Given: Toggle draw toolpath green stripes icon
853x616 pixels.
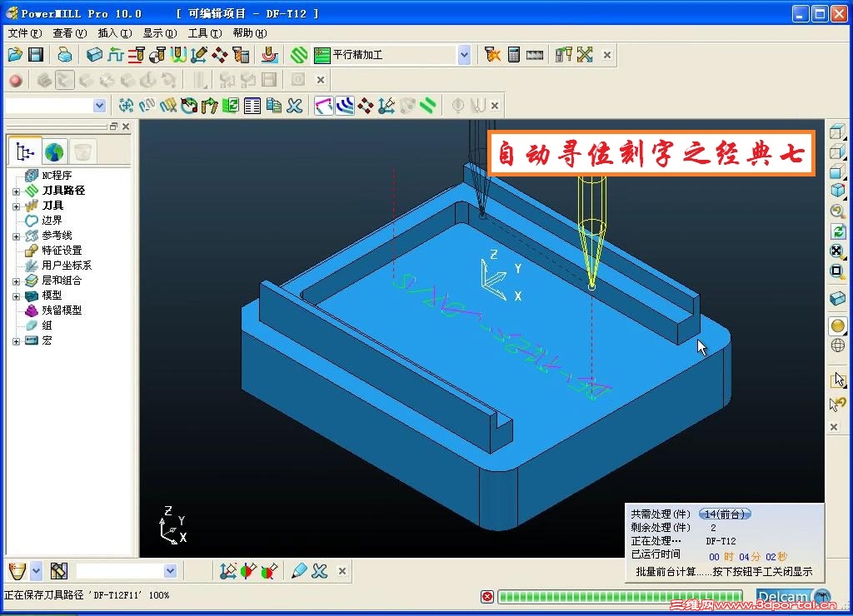Looking at the screenshot, I should 429,106.
